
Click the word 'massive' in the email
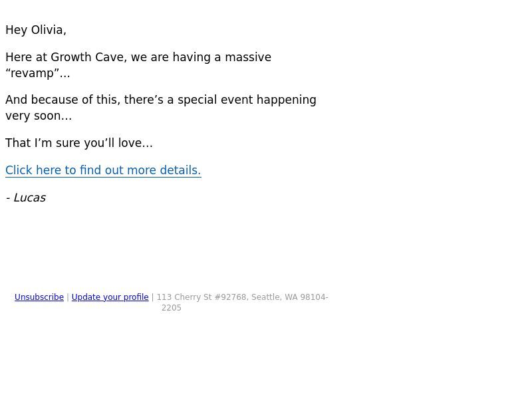click(x=248, y=57)
